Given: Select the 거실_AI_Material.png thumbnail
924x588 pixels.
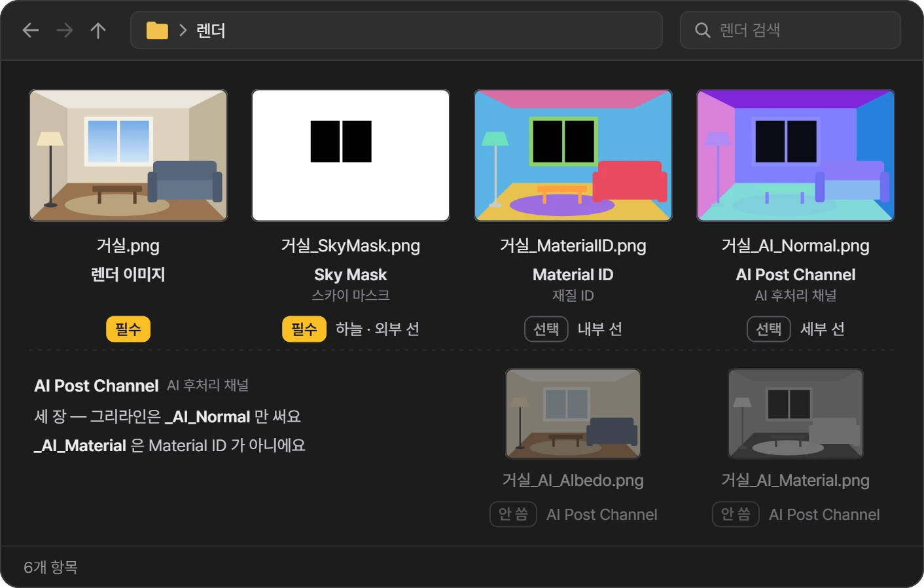Looking at the screenshot, I should pyautogui.click(x=796, y=414).
